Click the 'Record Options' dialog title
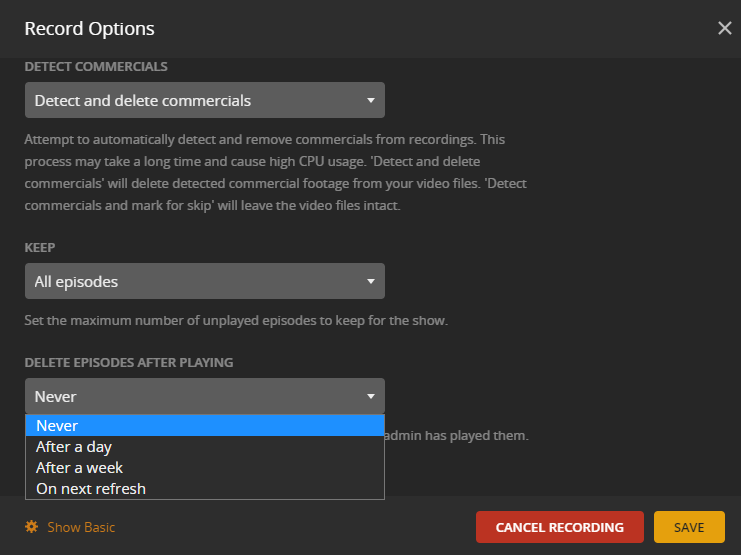The image size is (741, 555). coord(90,29)
